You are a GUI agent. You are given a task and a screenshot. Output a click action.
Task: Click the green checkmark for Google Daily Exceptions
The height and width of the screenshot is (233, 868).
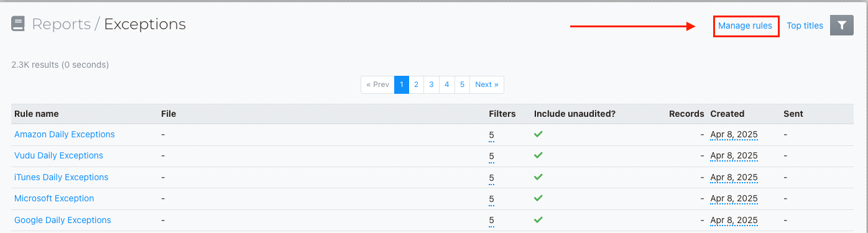tap(538, 219)
